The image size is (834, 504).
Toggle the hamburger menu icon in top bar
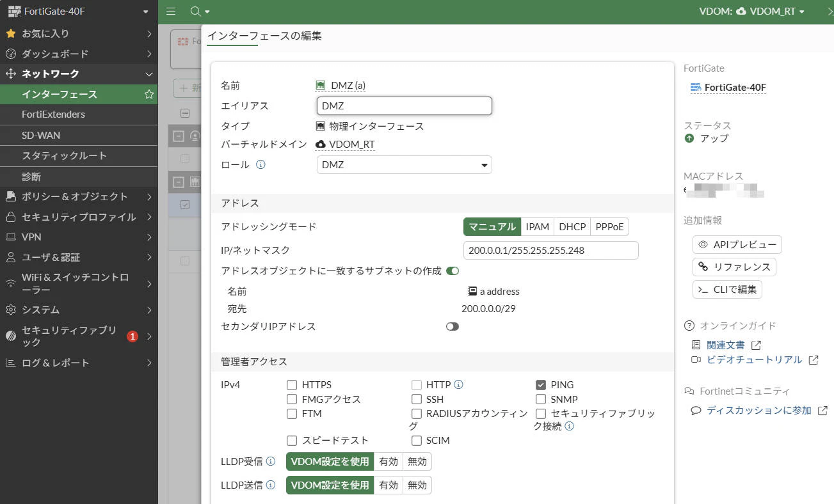coord(171,12)
